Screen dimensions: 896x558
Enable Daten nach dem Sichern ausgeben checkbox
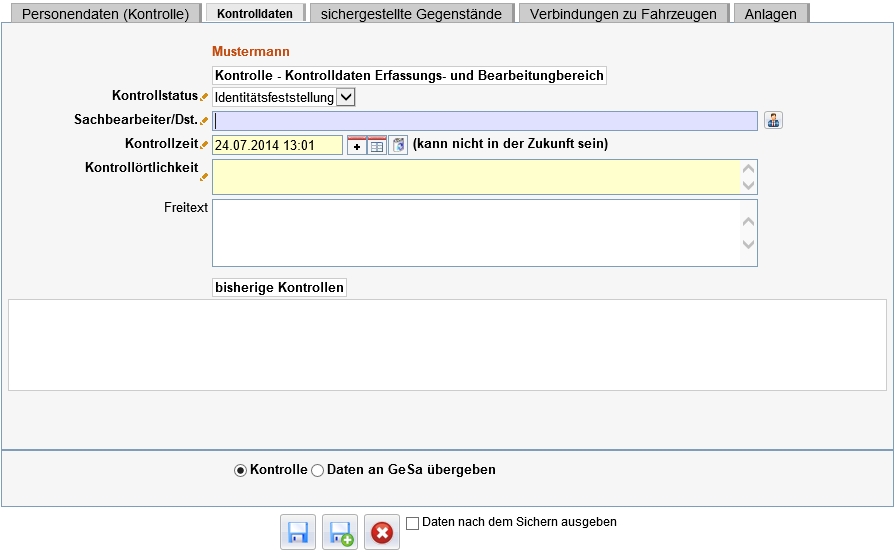pos(413,523)
